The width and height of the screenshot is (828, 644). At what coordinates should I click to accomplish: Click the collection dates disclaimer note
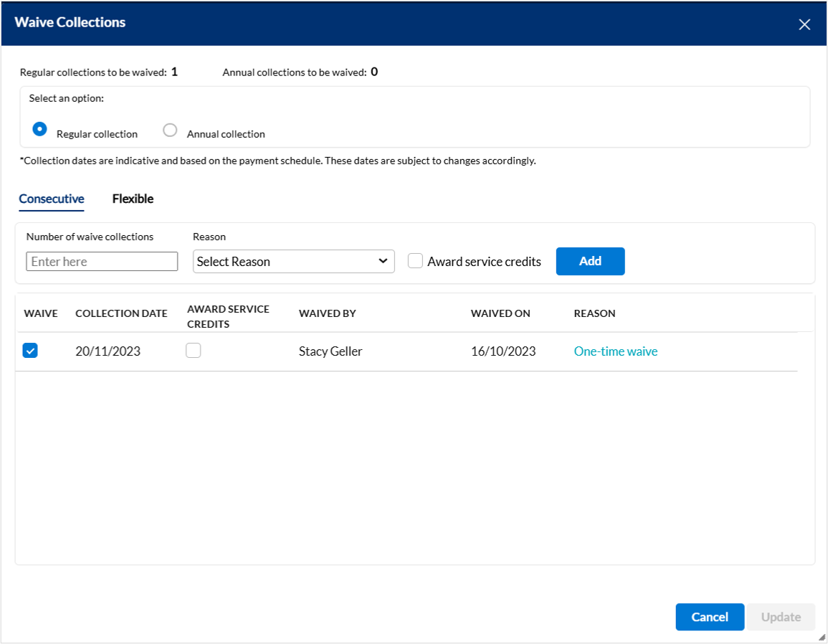click(277, 161)
